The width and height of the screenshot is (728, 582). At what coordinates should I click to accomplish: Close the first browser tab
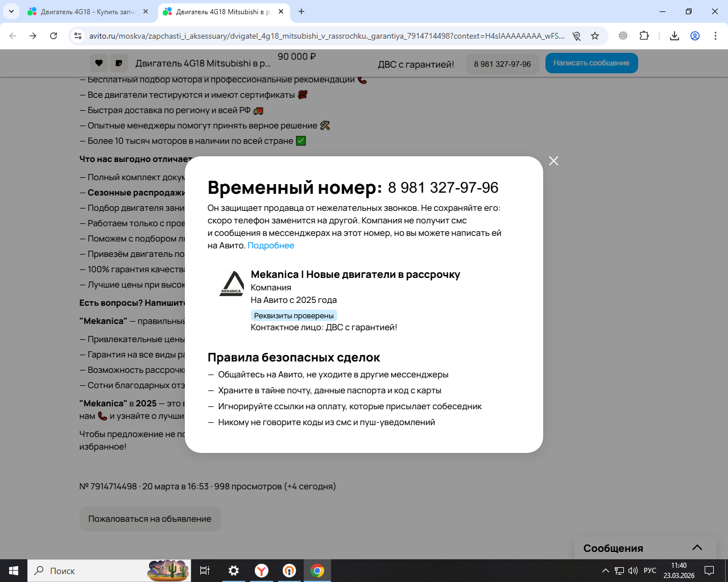[x=146, y=11]
